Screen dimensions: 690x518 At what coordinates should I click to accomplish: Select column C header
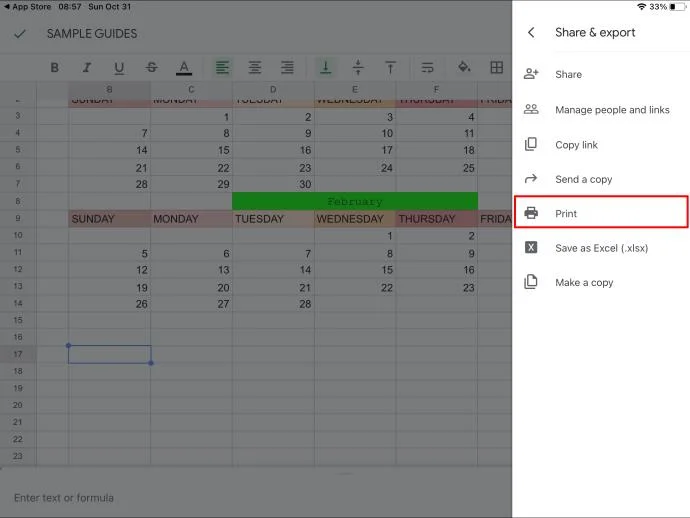pos(191,89)
